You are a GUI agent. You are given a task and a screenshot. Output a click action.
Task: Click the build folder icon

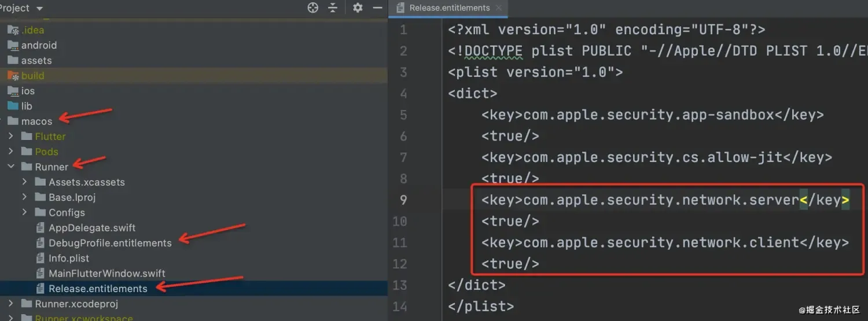tap(13, 76)
